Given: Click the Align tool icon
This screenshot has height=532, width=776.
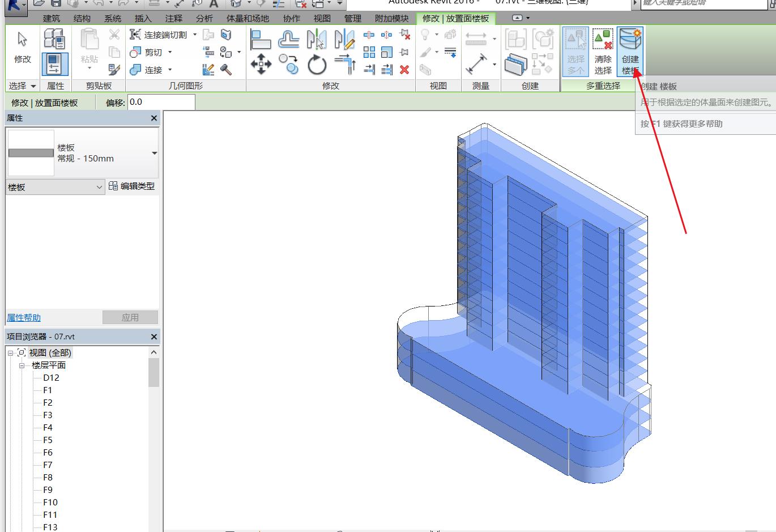Looking at the screenshot, I should point(261,40).
